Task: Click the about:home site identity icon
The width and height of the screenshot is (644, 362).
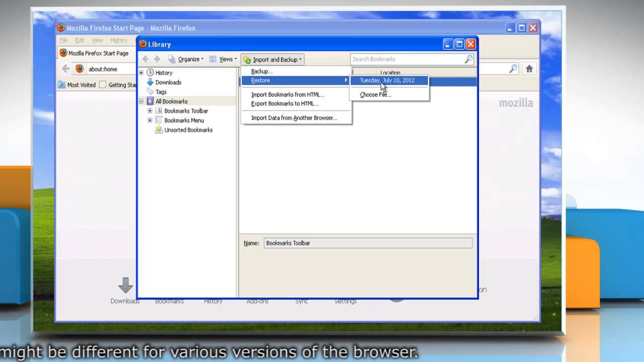Action: click(79, 69)
